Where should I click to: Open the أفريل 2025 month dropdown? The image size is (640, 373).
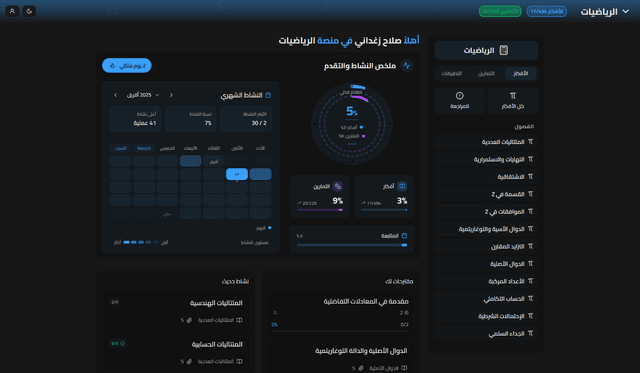tap(143, 95)
